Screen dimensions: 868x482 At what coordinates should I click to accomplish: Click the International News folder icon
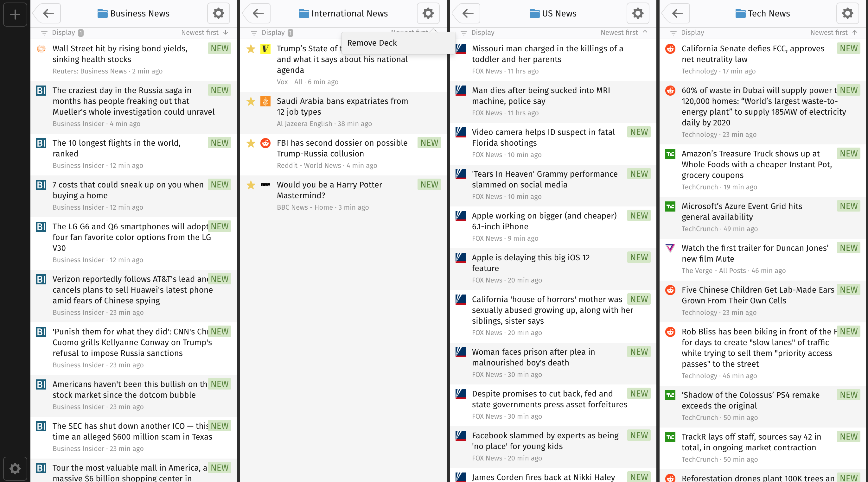tap(304, 14)
